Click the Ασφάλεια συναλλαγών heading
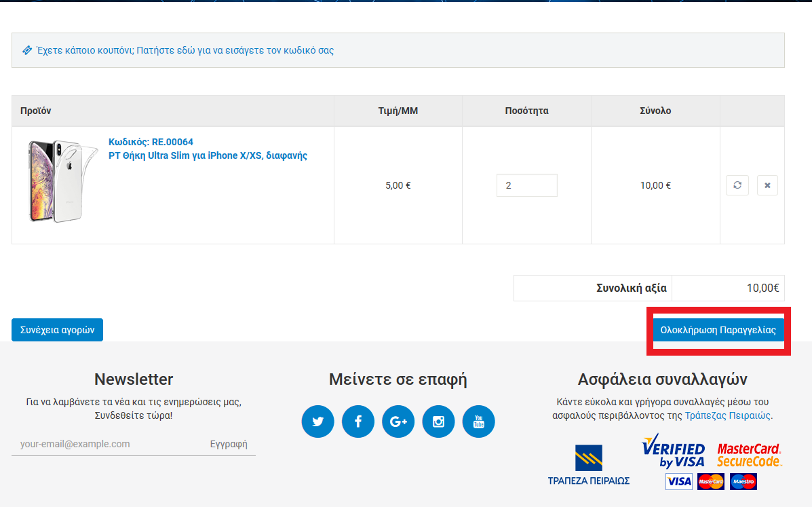This screenshot has width=812, height=507. click(x=662, y=379)
